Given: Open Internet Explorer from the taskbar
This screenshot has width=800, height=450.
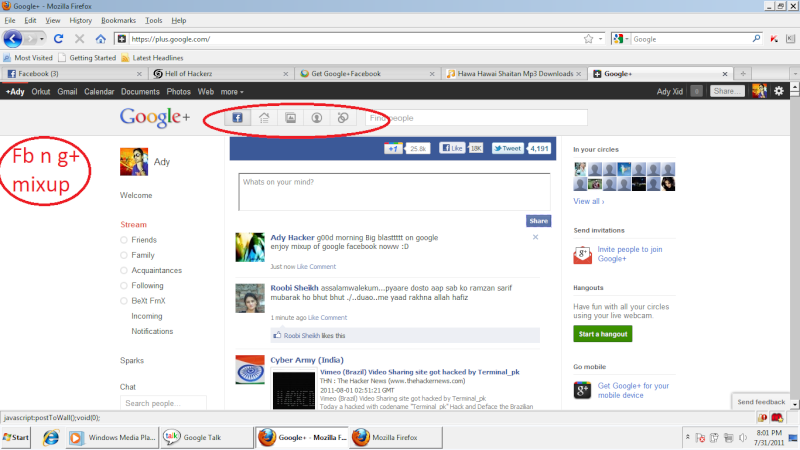Looking at the screenshot, I should tap(51, 438).
